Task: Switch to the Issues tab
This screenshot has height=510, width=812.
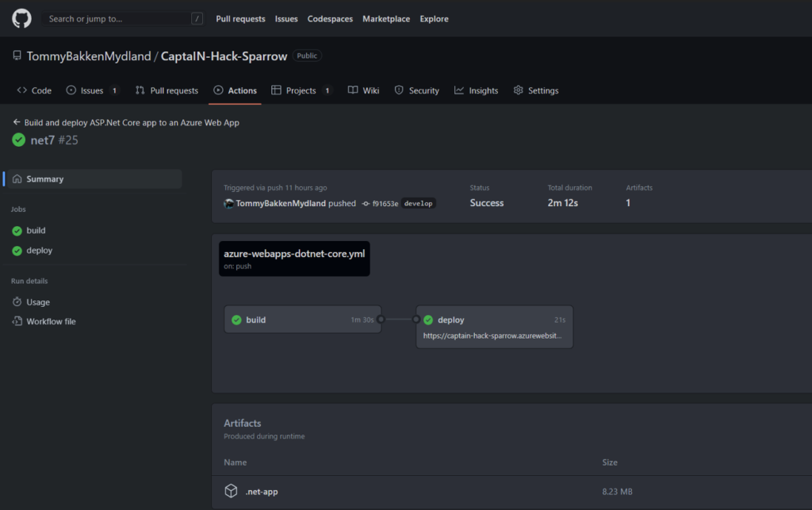Action: (x=94, y=90)
